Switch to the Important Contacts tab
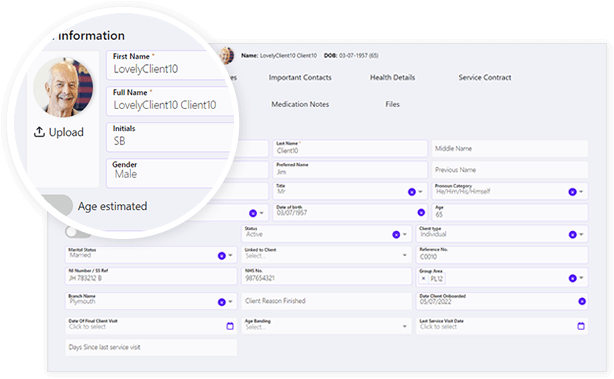Screen dimensions: 614x379 (300, 78)
